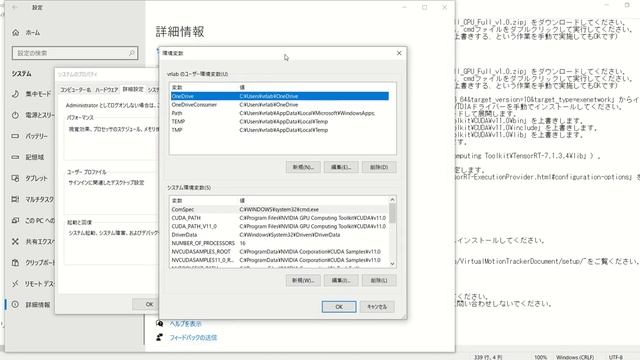This screenshot has height=360, width=640.
Task: Open この PC へのプロジェクション icon
Action: (16, 220)
